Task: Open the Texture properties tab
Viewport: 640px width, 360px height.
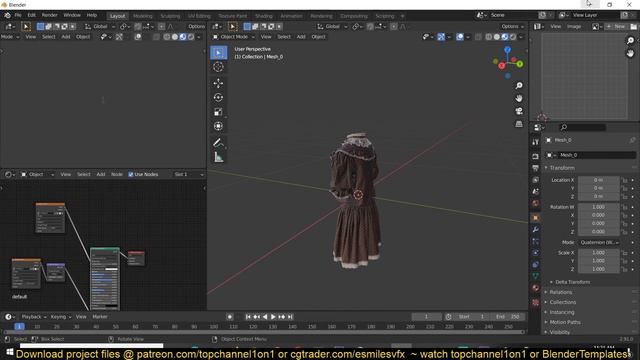Action: tap(536, 302)
